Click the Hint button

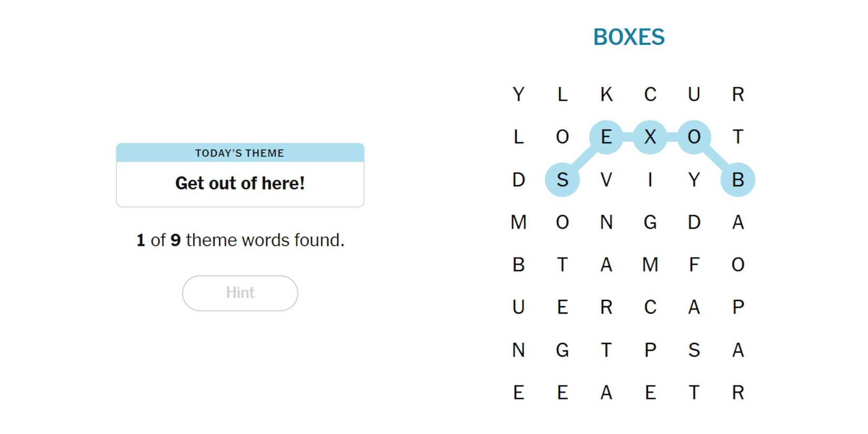click(240, 293)
